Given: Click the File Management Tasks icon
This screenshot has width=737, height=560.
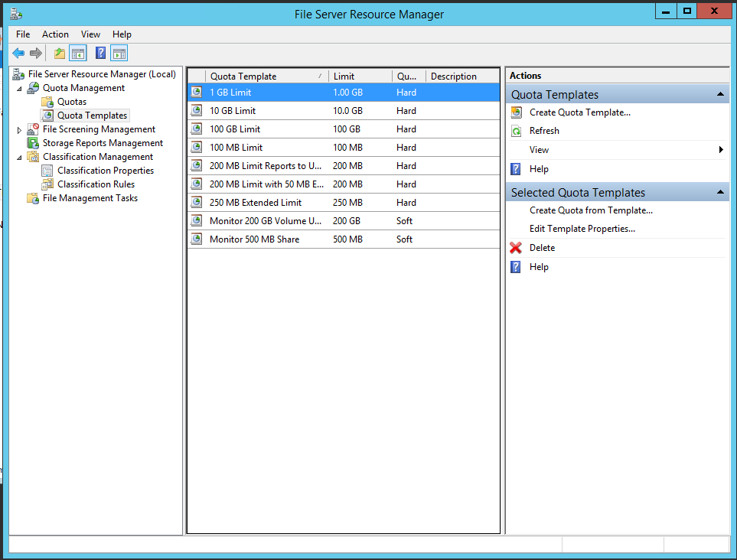Looking at the screenshot, I should 33,198.
